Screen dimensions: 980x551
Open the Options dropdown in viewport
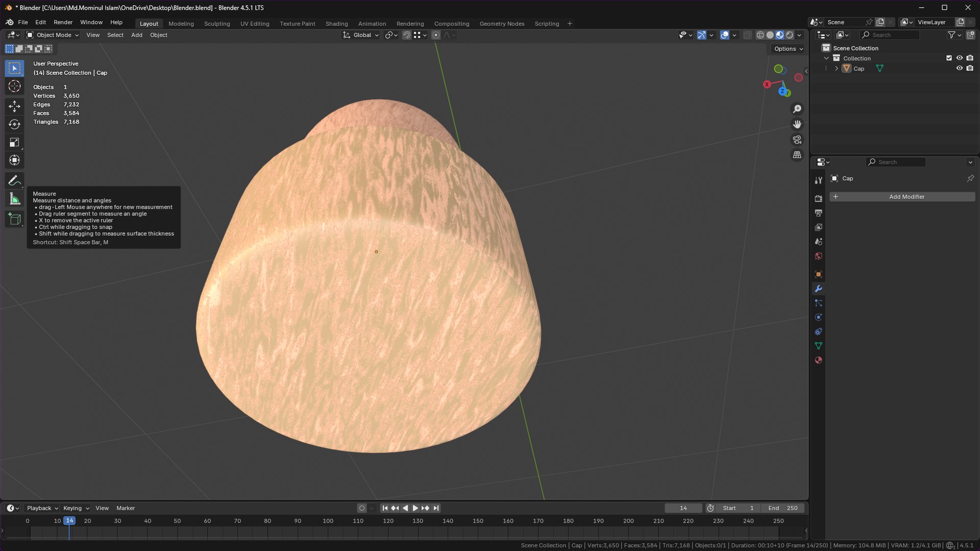click(x=788, y=49)
